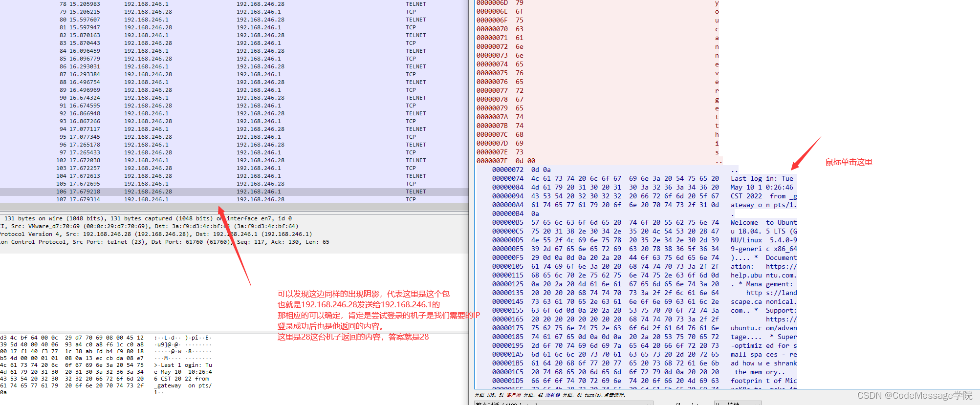Click the stream status line mentioning 61 turn(s)
Viewport: 980px width, 405px height.
[x=550, y=395]
